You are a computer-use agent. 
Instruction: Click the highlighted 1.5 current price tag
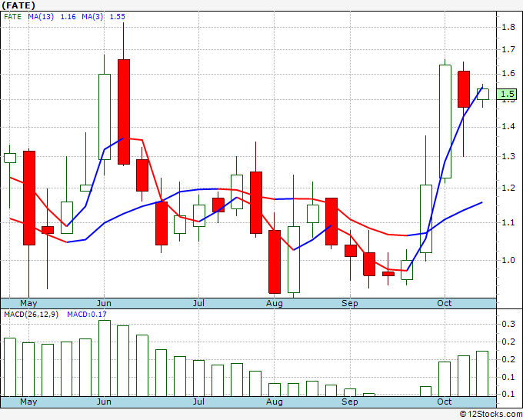[x=506, y=95]
